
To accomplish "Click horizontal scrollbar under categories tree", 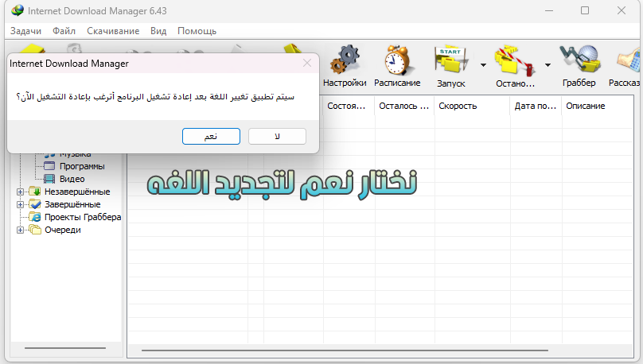I will 65,348.
